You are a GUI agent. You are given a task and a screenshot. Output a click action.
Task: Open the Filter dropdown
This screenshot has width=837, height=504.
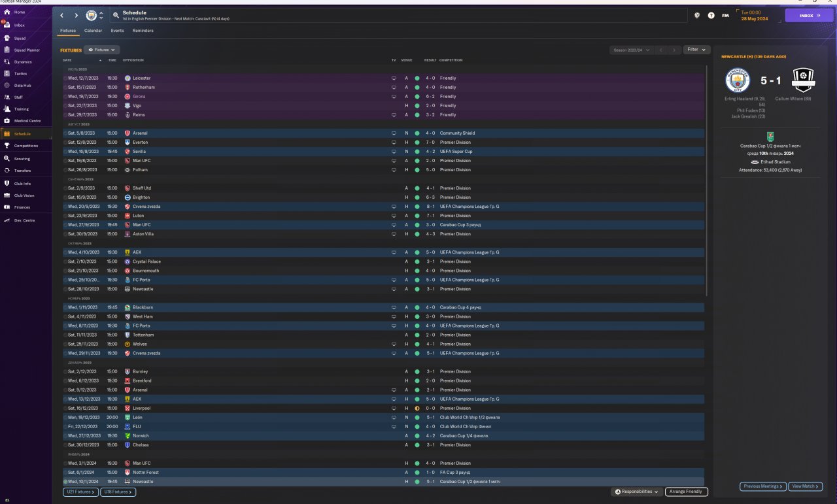(697, 50)
